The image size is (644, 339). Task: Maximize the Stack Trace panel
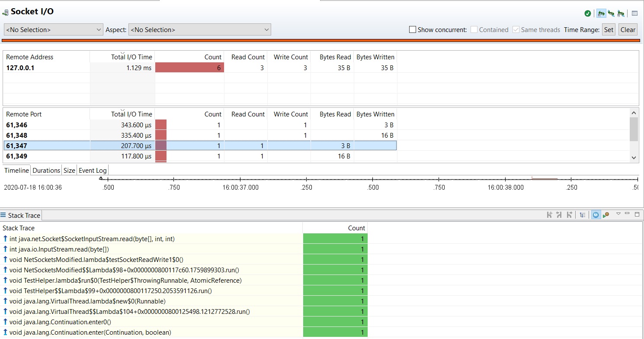[637, 214]
